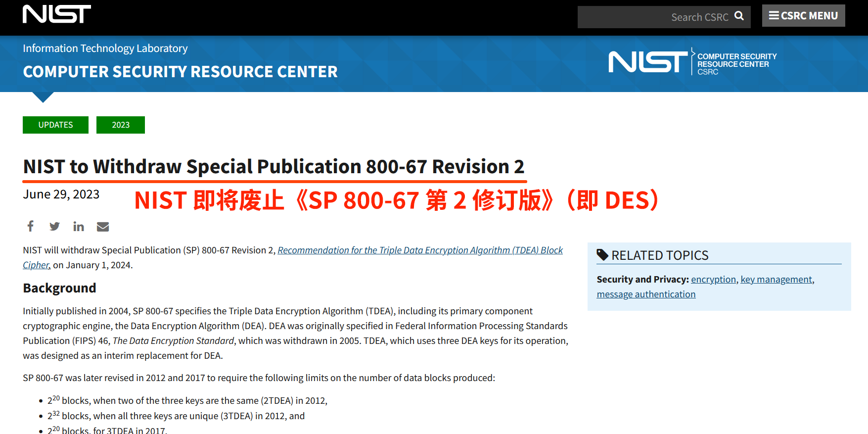Open the CSRC MENU hamburger button
Image resolution: width=868 pixels, height=434 pixels.
coord(803,16)
